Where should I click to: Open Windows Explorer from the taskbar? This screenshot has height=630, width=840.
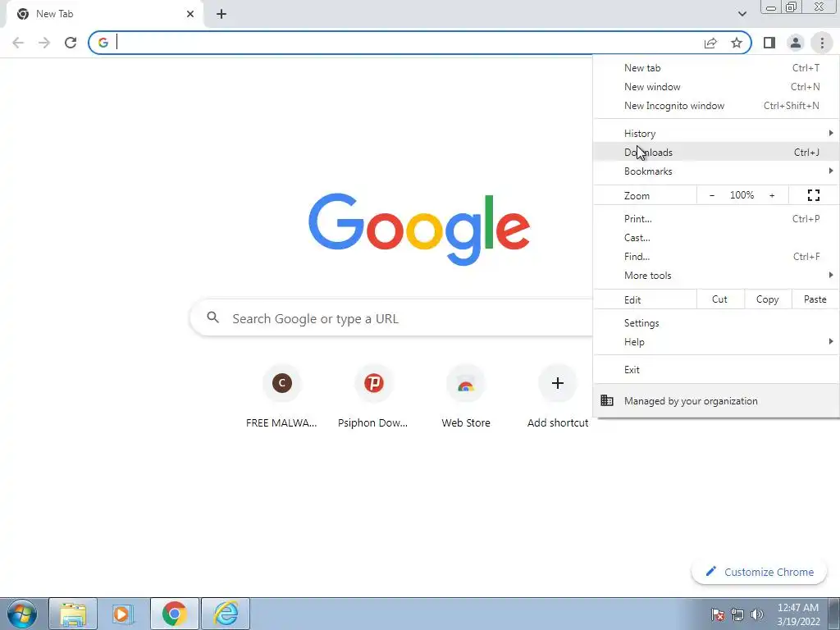pyautogui.click(x=73, y=614)
